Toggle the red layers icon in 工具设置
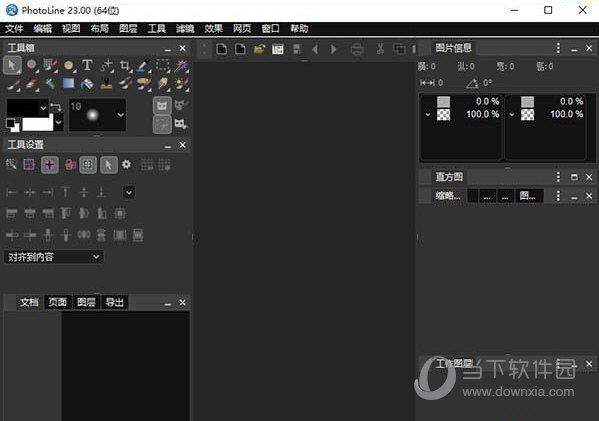Screen dimensions: 599x421 pos(70,165)
